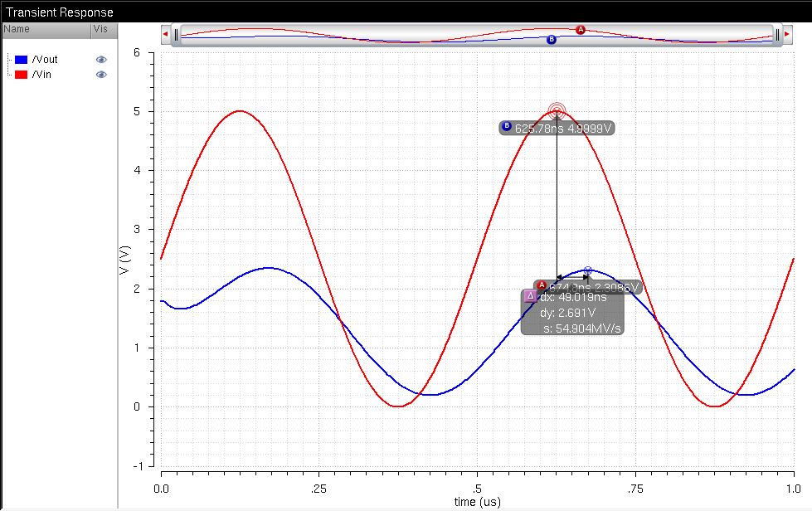Select the /Vout signal in legend

coord(45,60)
